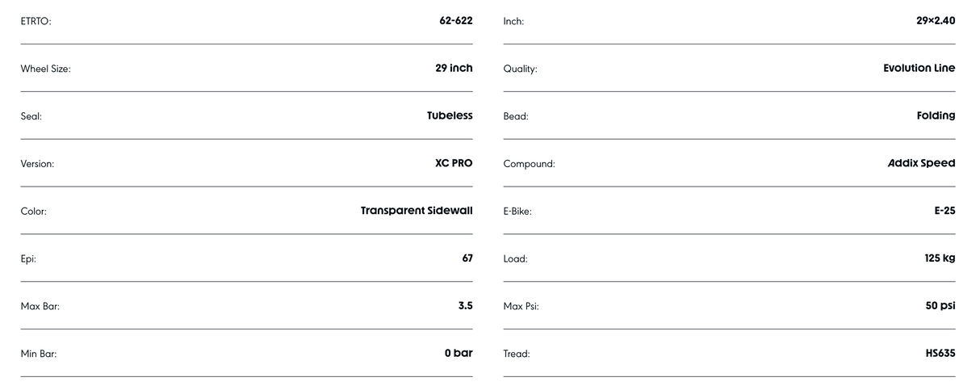Click the Epi value 67
The image size is (980, 390).
tap(467, 258)
